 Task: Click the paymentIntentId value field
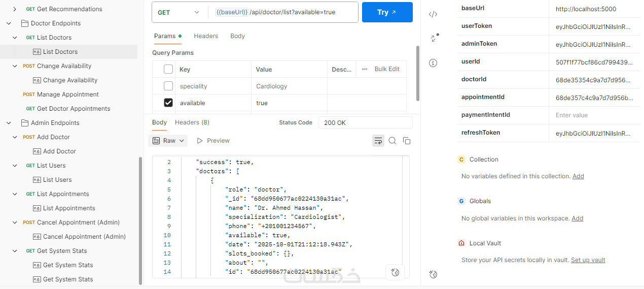pos(593,115)
